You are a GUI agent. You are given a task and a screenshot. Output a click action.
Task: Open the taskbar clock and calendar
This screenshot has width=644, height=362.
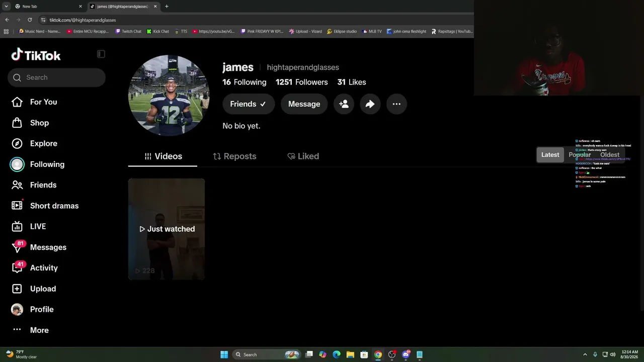(x=629, y=354)
